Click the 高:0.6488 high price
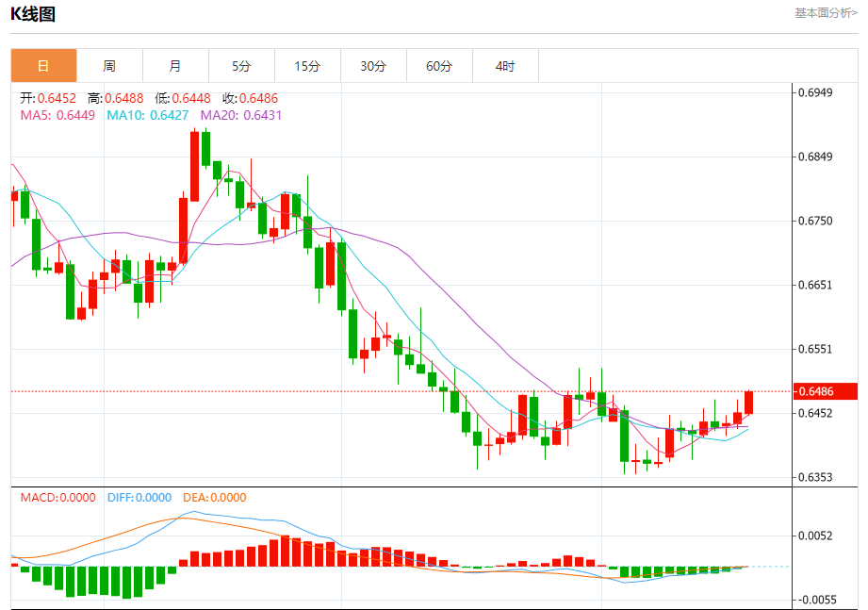The width and height of the screenshot is (868, 610). pos(115,98)
